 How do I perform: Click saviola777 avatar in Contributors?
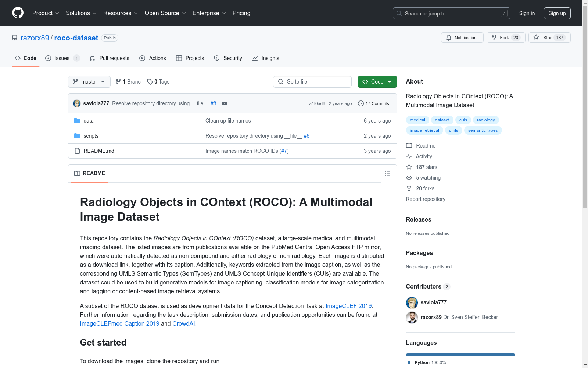412,302
